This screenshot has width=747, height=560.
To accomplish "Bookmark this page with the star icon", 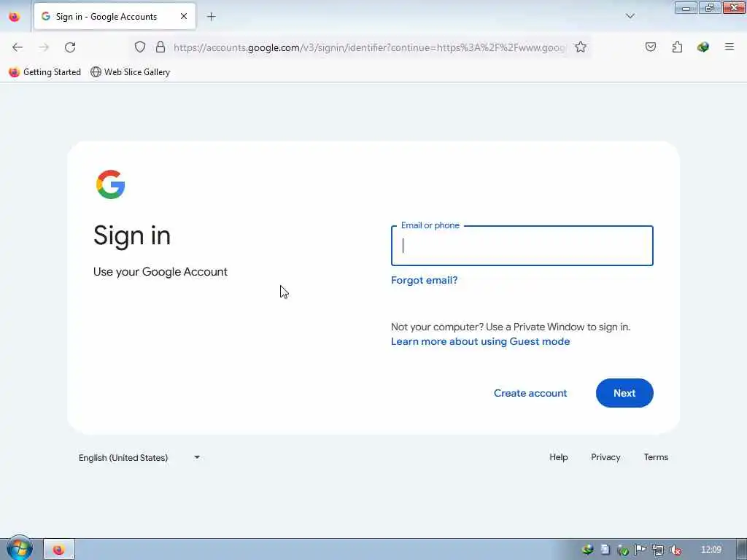I will (x=580, y=47).
